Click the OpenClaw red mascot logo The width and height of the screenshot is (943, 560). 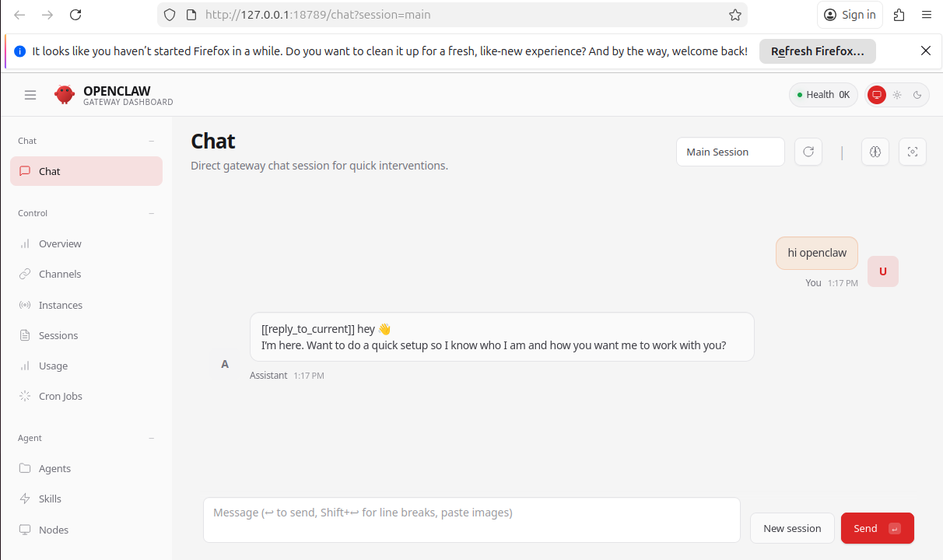[64, 95]
